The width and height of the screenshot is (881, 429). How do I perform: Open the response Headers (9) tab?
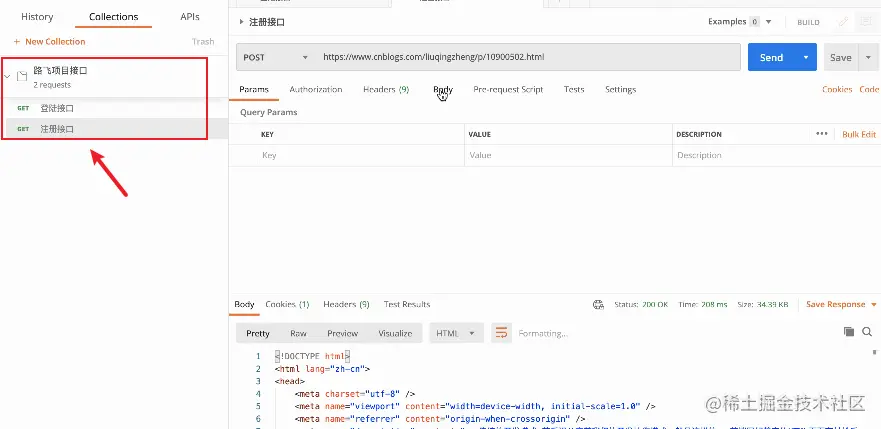tap(346, 304)
